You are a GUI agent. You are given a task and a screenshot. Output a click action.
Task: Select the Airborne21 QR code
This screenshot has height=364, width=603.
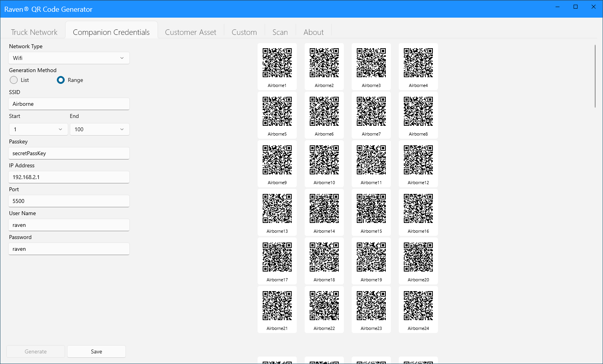coord(277,310)
